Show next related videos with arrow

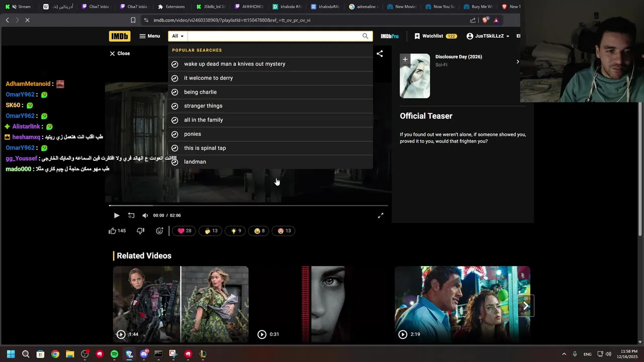coord(526,306)
